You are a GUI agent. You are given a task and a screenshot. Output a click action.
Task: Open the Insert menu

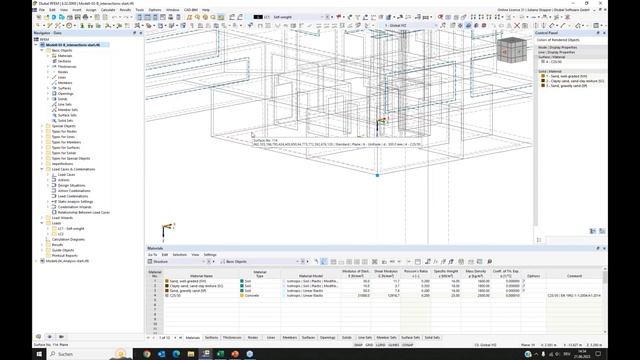point(77,10)
